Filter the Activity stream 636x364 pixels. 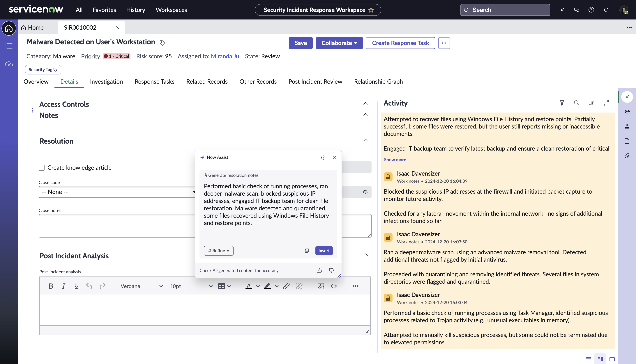pos(562,103)
